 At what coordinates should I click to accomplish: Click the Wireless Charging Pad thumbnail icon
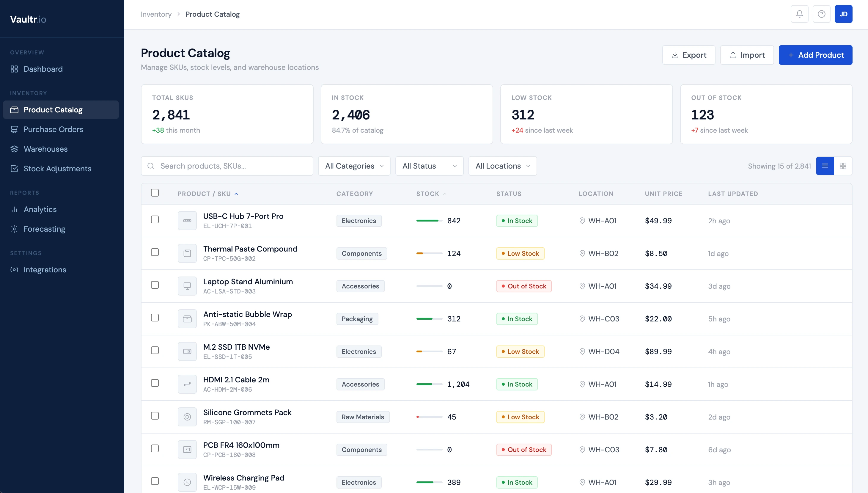pyautogui.click(x=187, y=482)
